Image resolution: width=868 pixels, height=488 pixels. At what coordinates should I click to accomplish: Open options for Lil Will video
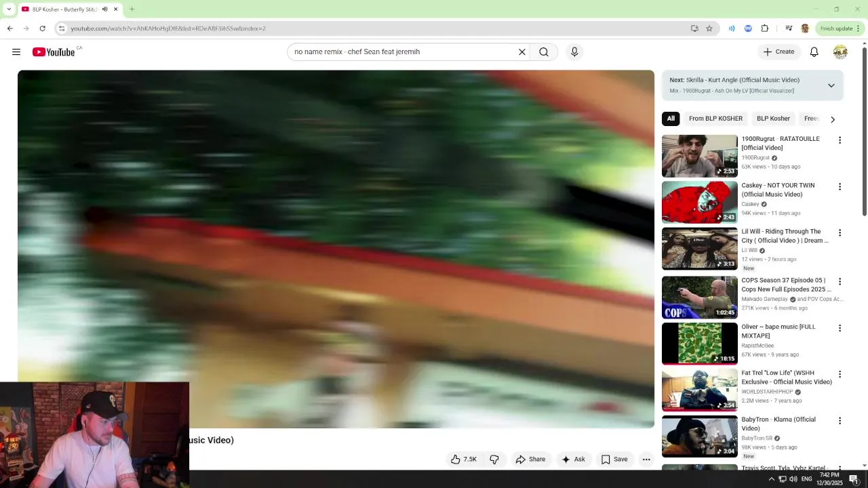tap(840, 232)
